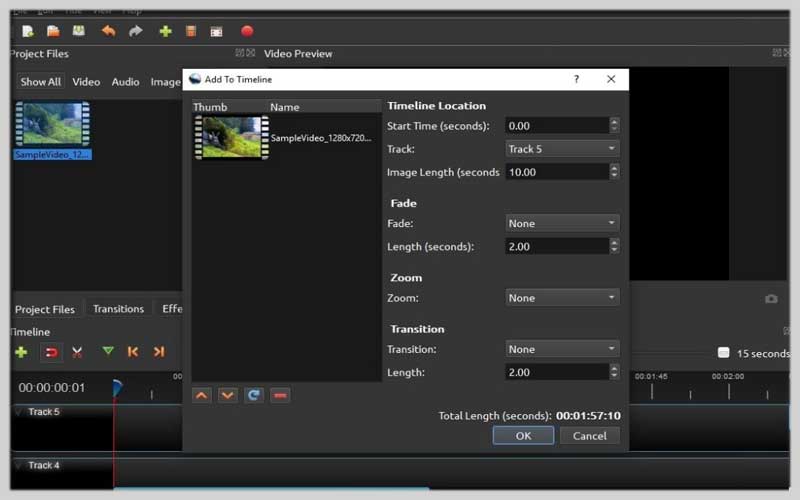Click the 00:01:45 ruler mark
The image size is (800, 500).
[x=651, y=377]
